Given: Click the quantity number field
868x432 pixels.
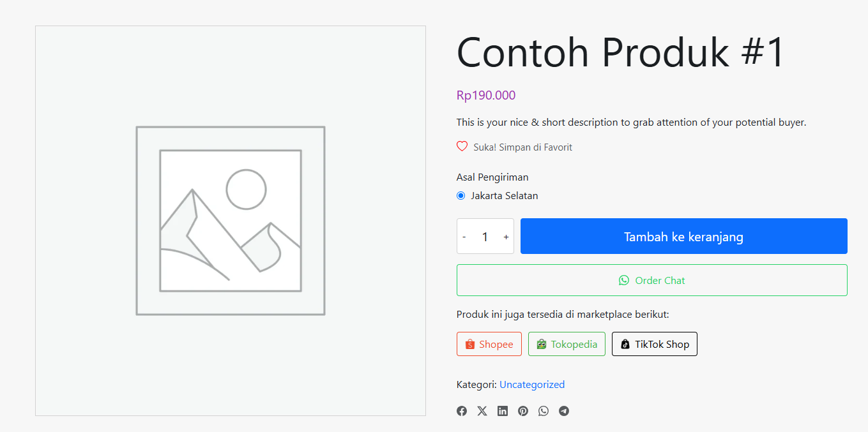Looking at the screenshot, I should pos(485,237).
